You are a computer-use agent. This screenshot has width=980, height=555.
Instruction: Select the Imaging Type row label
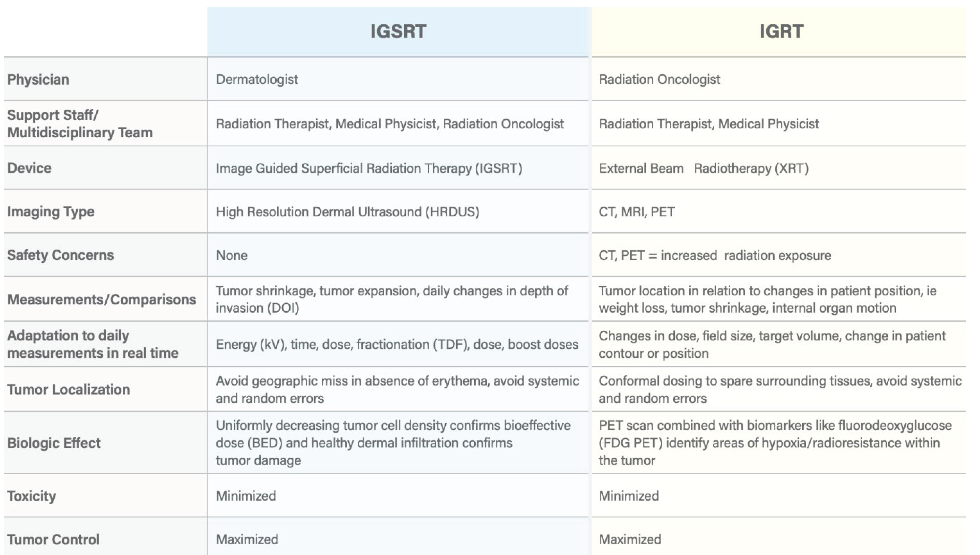[x=51, y=212]
